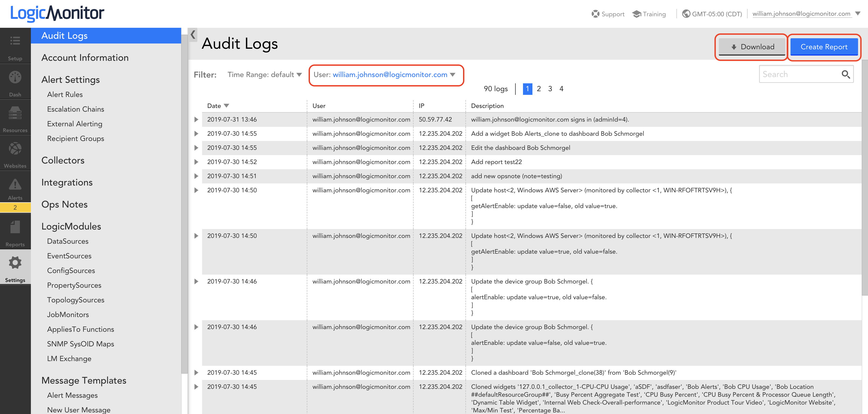Open Collectors settings
This screenshot has height=414, width=868.
pos(63,160)
